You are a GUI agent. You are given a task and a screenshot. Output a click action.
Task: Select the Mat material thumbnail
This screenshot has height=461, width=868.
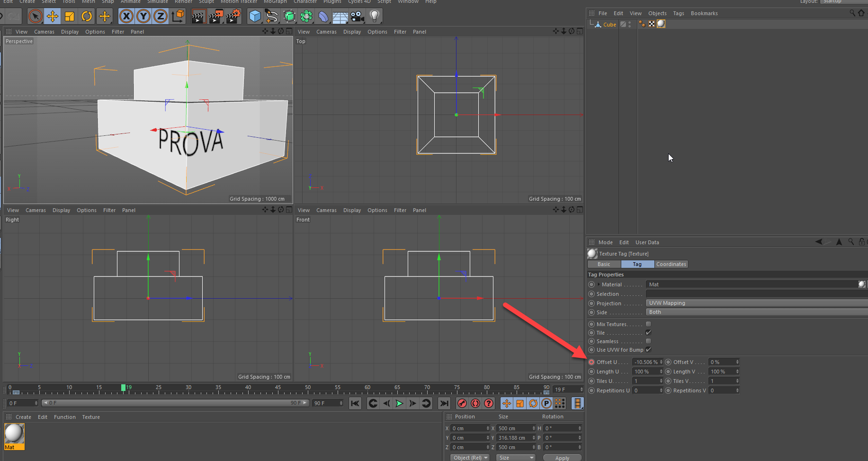coord(14,434)
